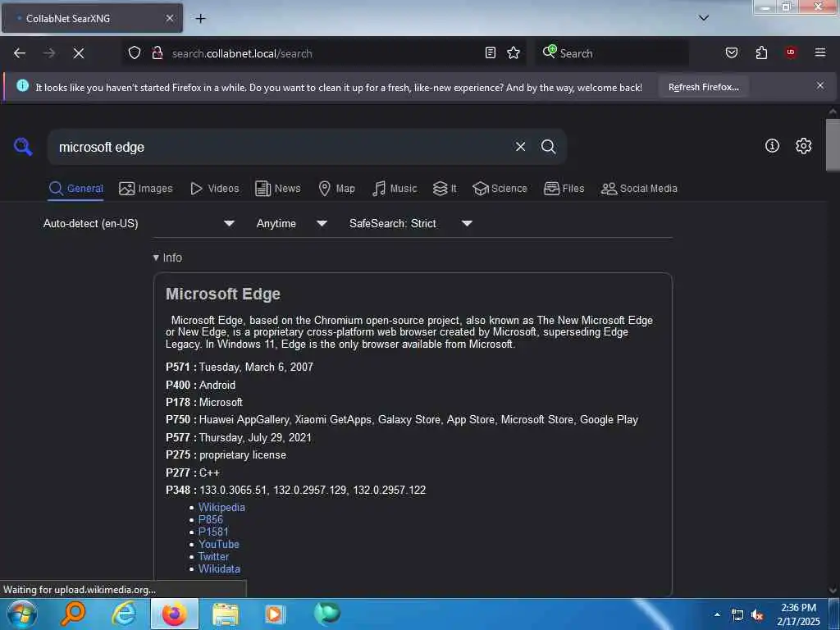
Task: Close the CollabNet SearXNG tab
Action: (x=169, y=18)
